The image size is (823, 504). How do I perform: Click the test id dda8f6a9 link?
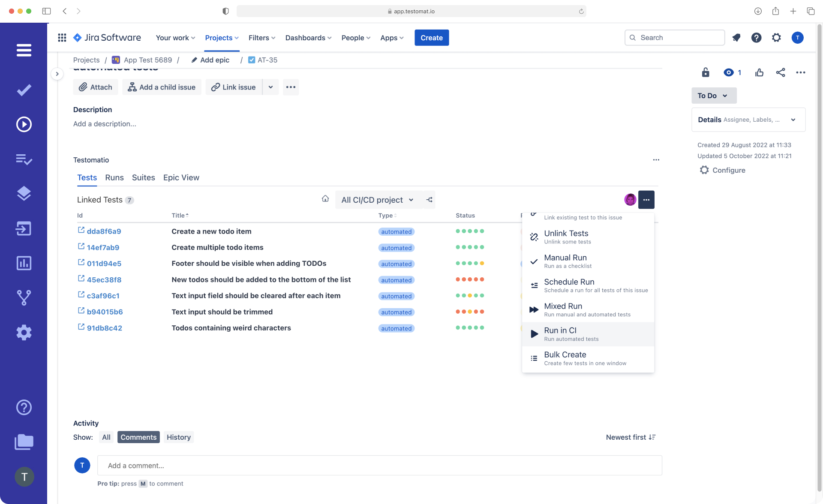point(103,231)
